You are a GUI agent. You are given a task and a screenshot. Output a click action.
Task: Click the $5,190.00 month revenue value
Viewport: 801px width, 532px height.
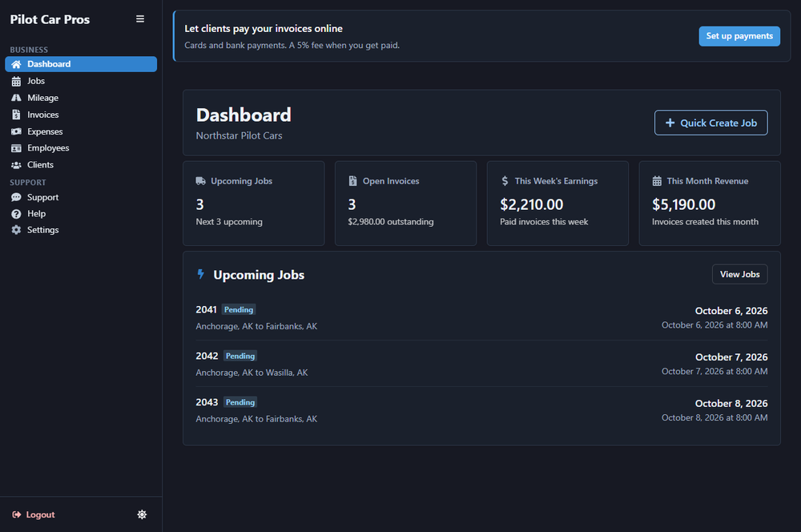pyautogui.click(x=683, y=205)
